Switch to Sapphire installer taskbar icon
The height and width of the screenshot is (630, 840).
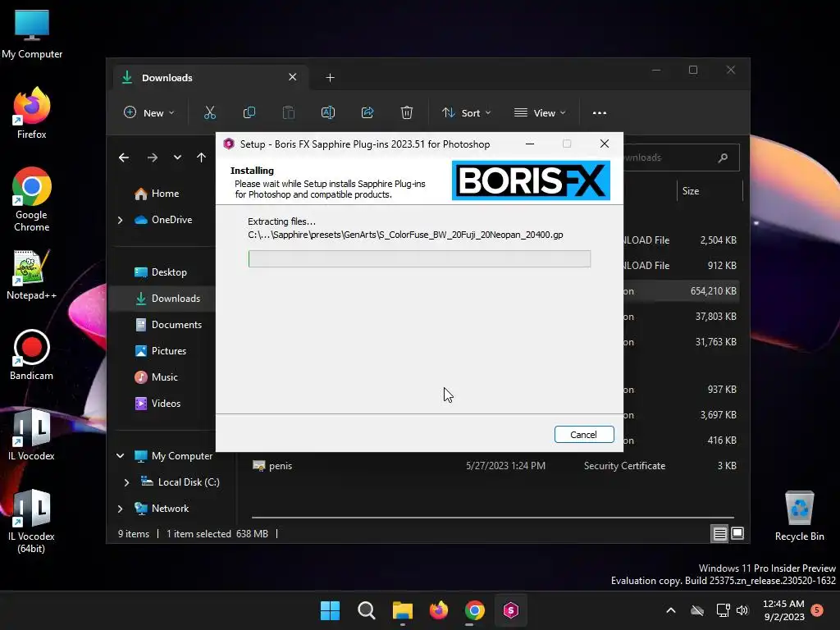tap(511, 610)
